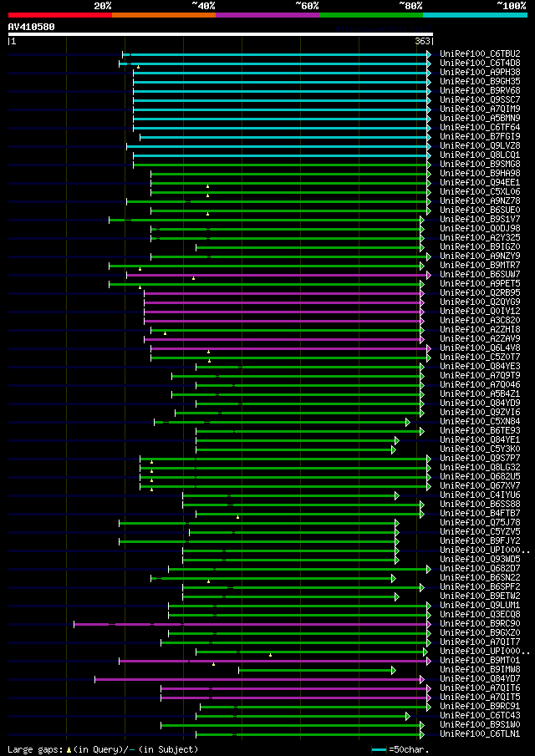Click the green ~80% identity legend segment

pyautogui.click(x=371, y=15)
